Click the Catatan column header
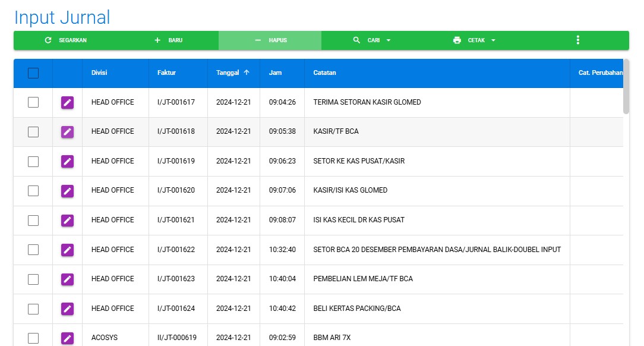644x346 pixels. 324,73
